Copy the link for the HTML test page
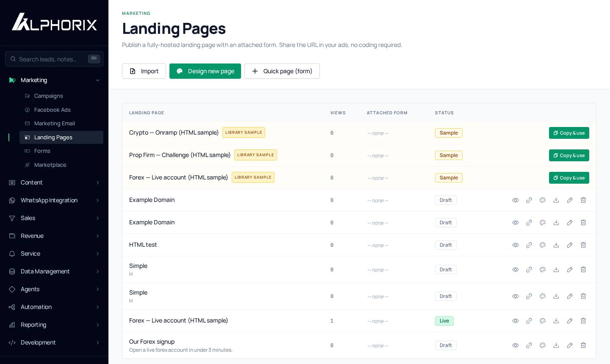 pos(529,245)
